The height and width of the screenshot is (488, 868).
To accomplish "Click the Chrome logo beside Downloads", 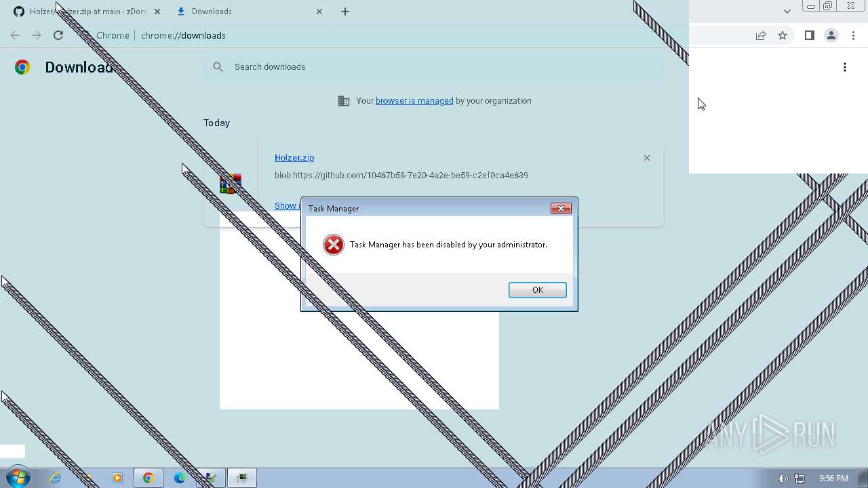I will coord(22,67).
